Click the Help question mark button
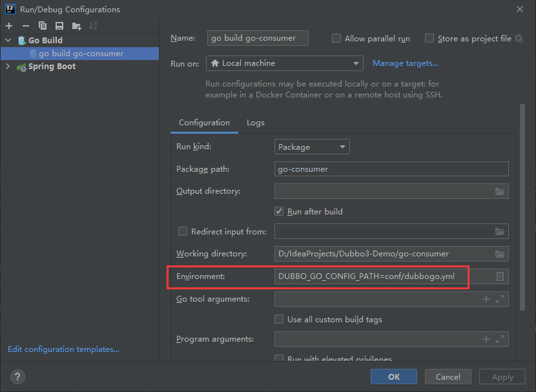 pyautogui.click(x=18, y=377)
